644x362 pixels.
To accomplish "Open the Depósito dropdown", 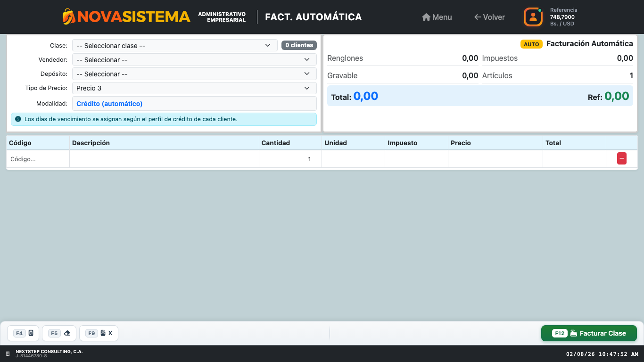I will pos(194,74).
